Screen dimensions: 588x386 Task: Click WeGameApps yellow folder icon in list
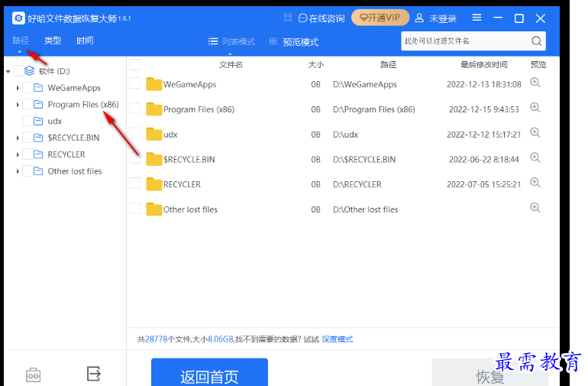pyautogui.click(x=153, y=84)
